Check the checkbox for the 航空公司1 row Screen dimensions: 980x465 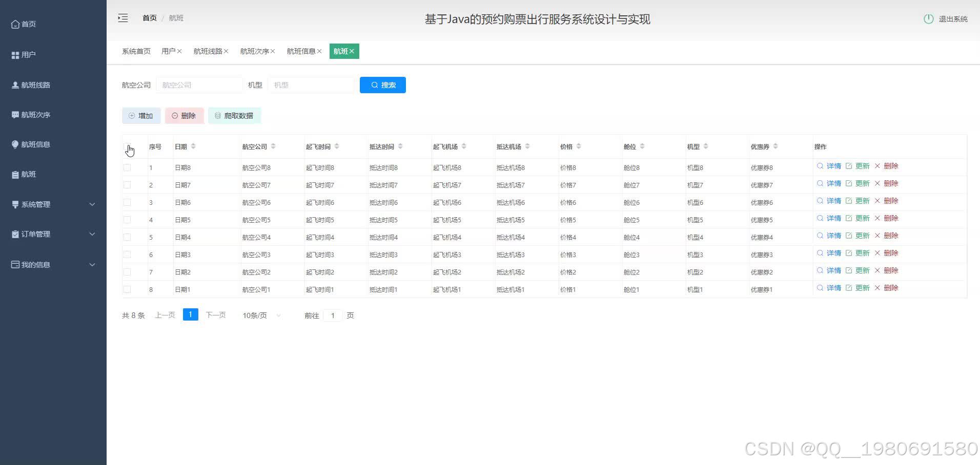pos(127,289)
